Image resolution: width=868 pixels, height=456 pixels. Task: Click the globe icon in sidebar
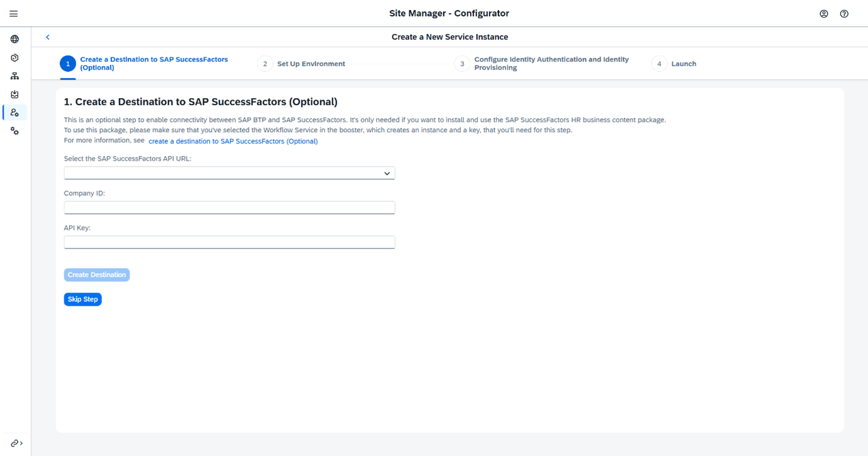(x=14, y=39)
